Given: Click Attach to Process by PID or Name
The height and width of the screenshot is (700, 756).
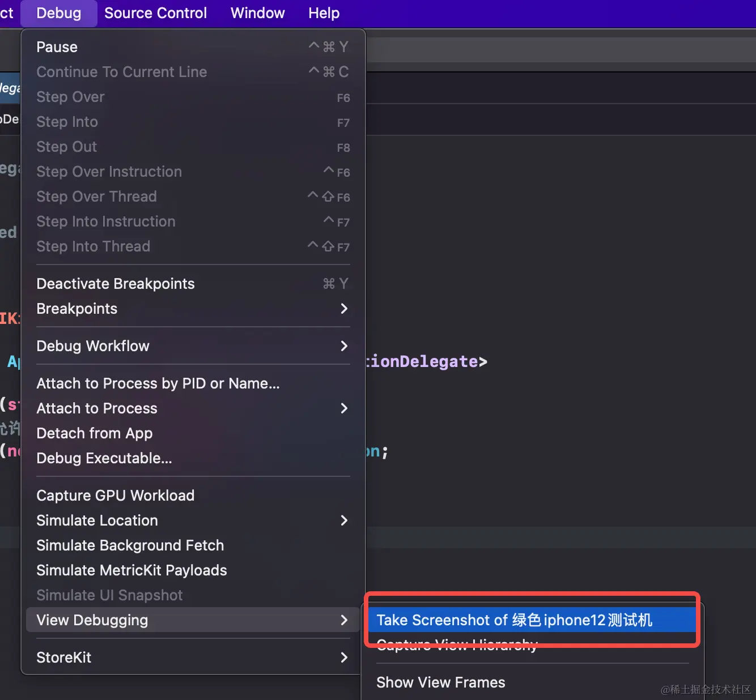Looking at the screenshot, I should [x=158, y=383].
